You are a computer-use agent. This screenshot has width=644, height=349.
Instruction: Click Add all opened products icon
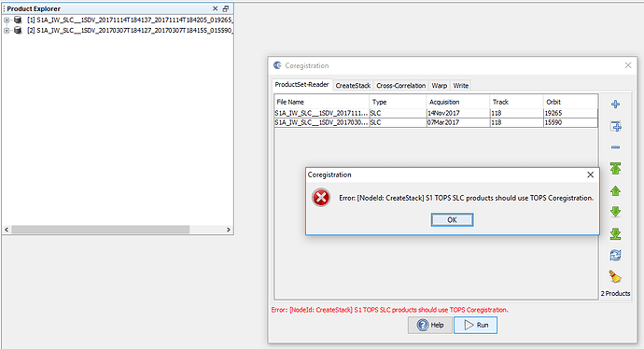(x=615, y=127)
